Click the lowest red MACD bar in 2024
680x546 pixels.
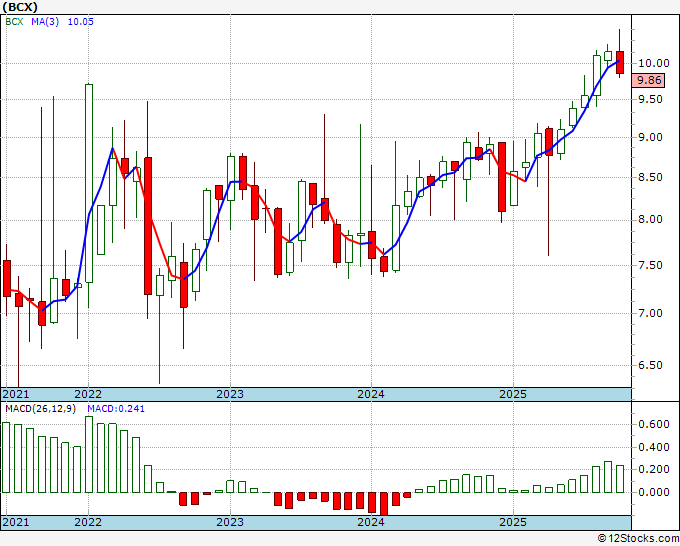coord(383,503)
